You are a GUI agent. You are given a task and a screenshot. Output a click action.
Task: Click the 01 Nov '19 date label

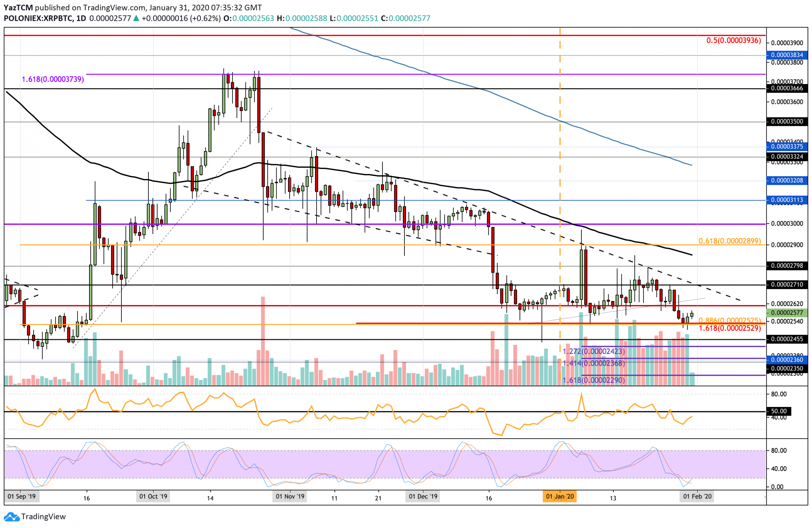pos(290,497)
